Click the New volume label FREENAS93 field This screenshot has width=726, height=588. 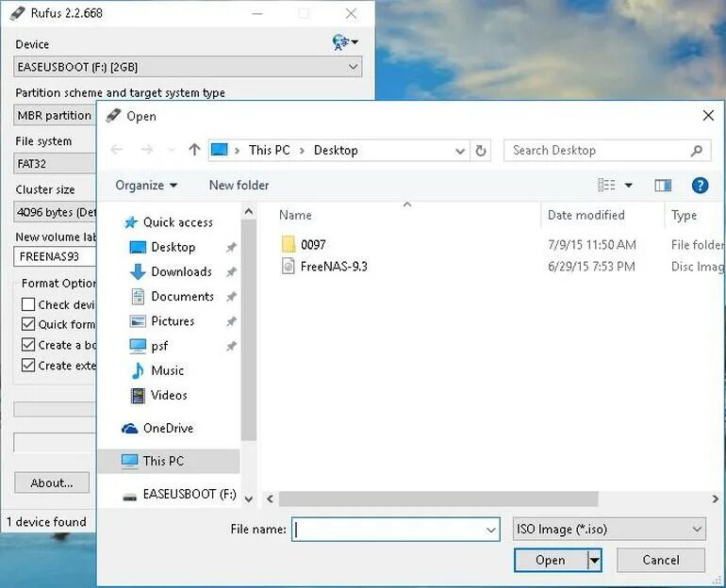tap(55, 256)
